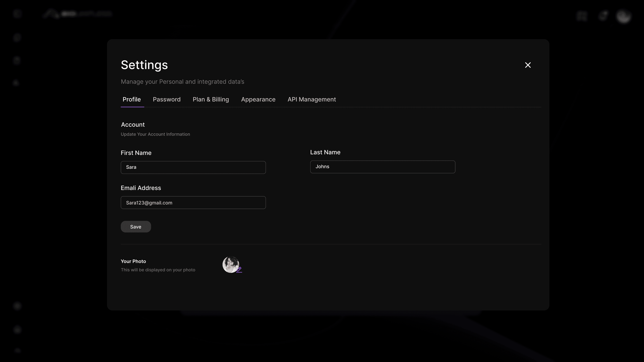Viewport: 644px width, 362px height.
Task: Click the purple pencil edit photo icon
Action: click(239, 269)
